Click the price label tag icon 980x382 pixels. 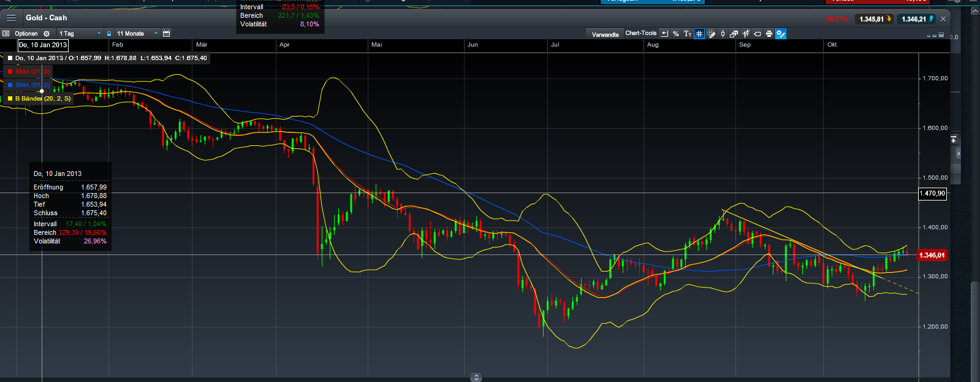tap(757, 34)
